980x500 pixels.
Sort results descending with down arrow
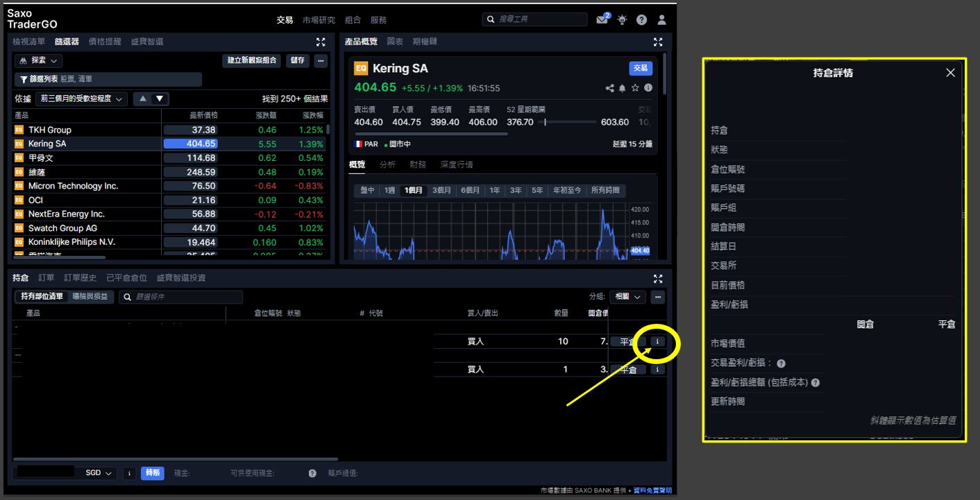pyautogui.click(x=160, y=98)
